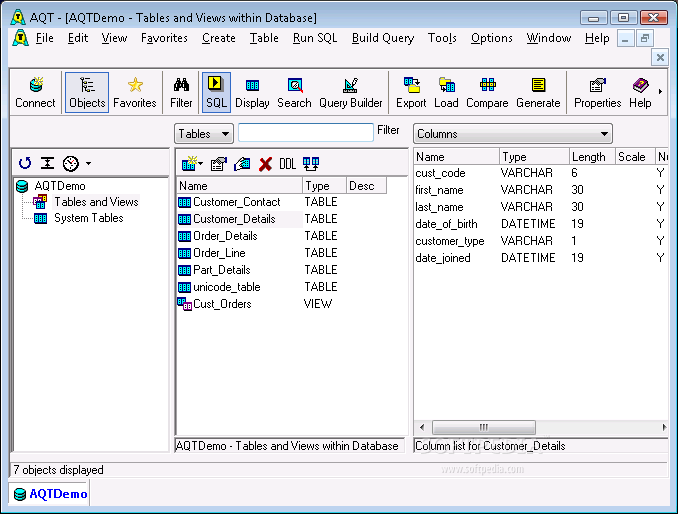Click the cust_code column entry
Image resolution: width=678 pixels, height=514 pixels.
[440, 173]
